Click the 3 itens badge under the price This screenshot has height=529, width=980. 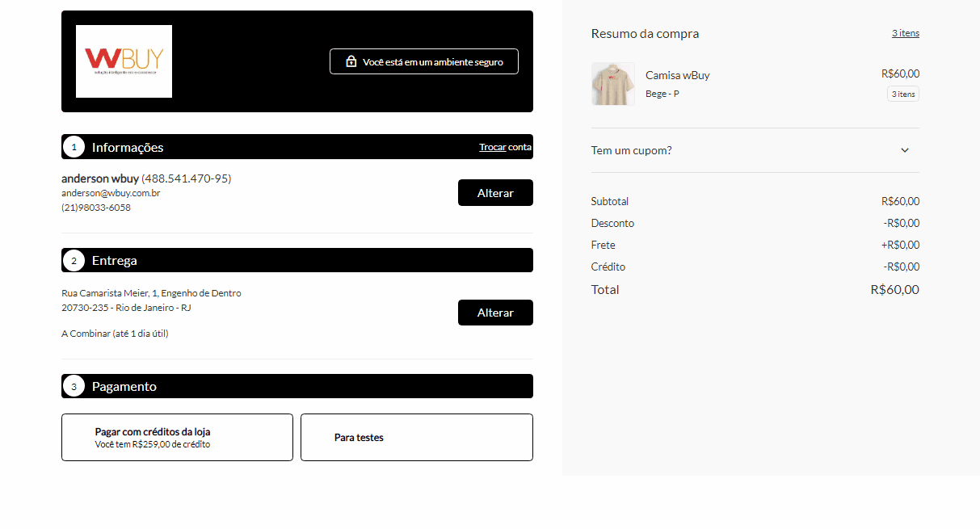pyautogui.click(x=902, y=94)
